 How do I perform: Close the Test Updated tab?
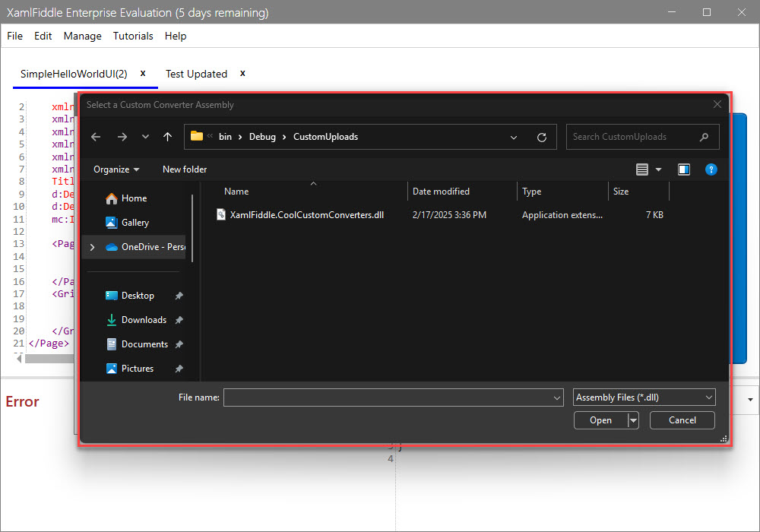243,73
